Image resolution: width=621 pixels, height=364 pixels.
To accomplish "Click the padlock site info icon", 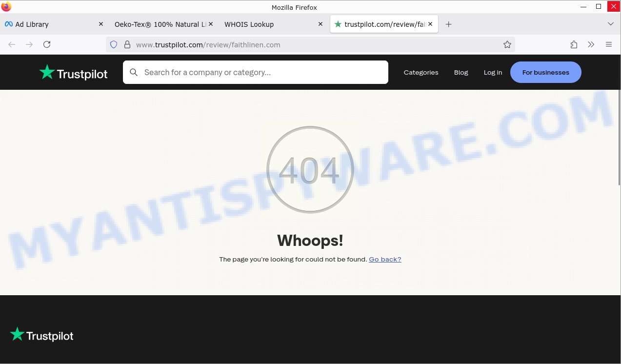I will coord(127,44).
